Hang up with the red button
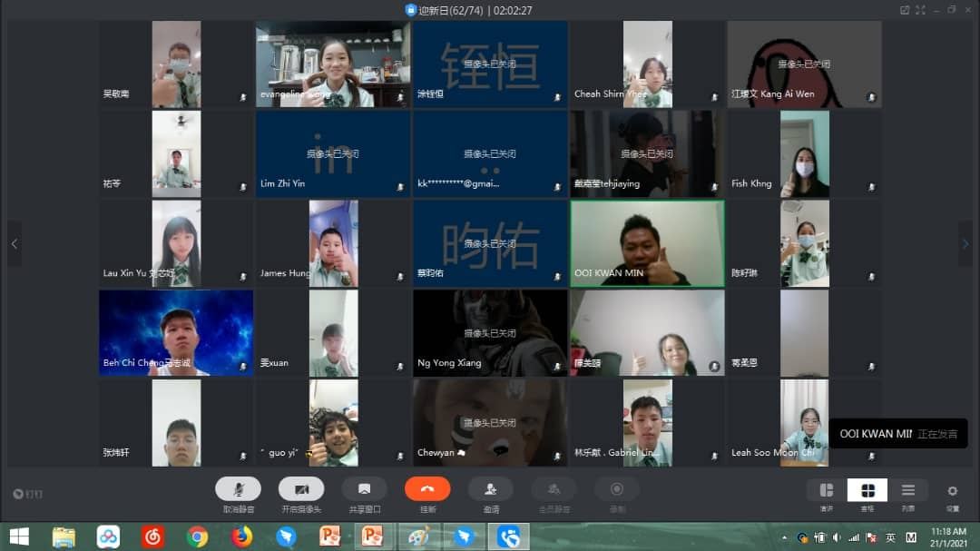Screen dimensions: 980x551 pyautogui.click(x=427, y=489)
